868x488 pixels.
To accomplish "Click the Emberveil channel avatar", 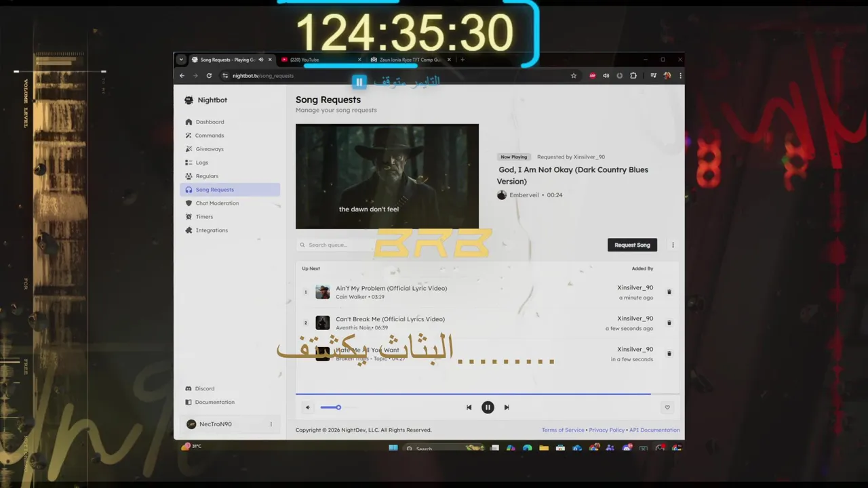I will (502, 195).
